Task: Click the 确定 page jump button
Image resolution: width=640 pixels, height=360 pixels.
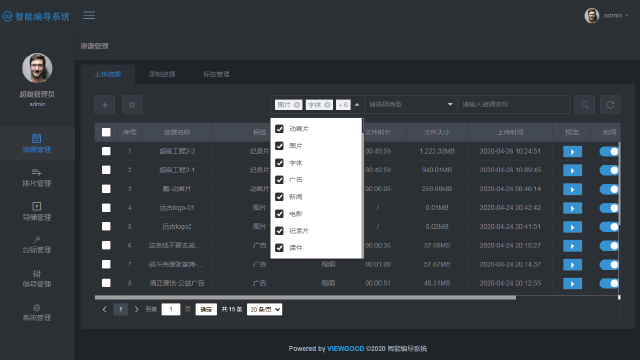Action: [206, 309]
